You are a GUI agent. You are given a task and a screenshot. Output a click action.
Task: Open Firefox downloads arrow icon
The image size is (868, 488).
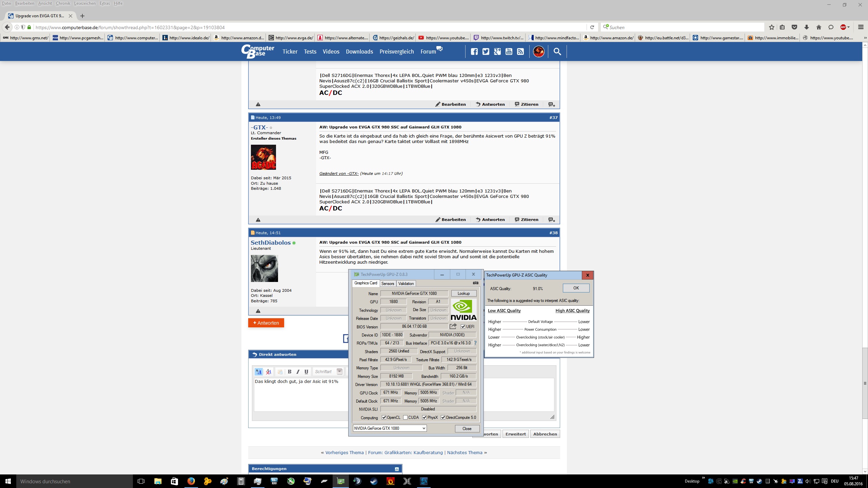(x=807, y=27)
